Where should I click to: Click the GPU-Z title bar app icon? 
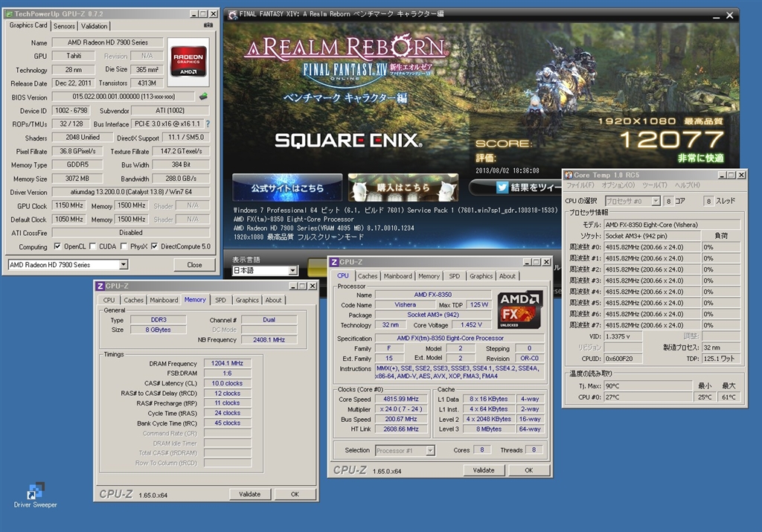[9, 13]
